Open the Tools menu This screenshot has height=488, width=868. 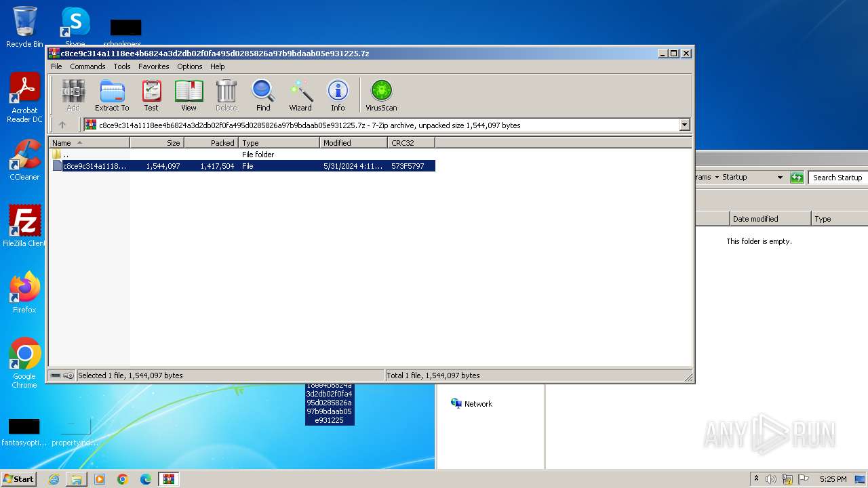pos(122,66)
